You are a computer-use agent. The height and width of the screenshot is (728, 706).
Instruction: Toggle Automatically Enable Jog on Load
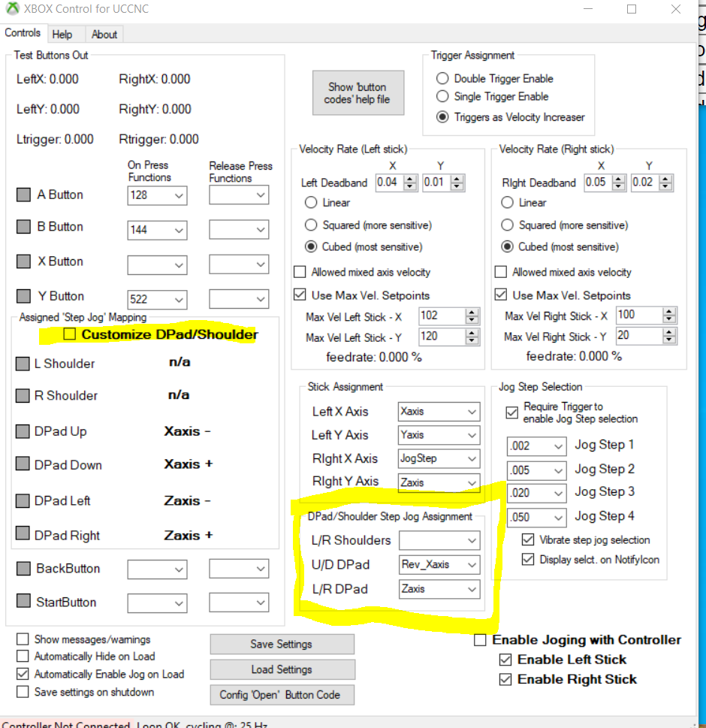23,674
